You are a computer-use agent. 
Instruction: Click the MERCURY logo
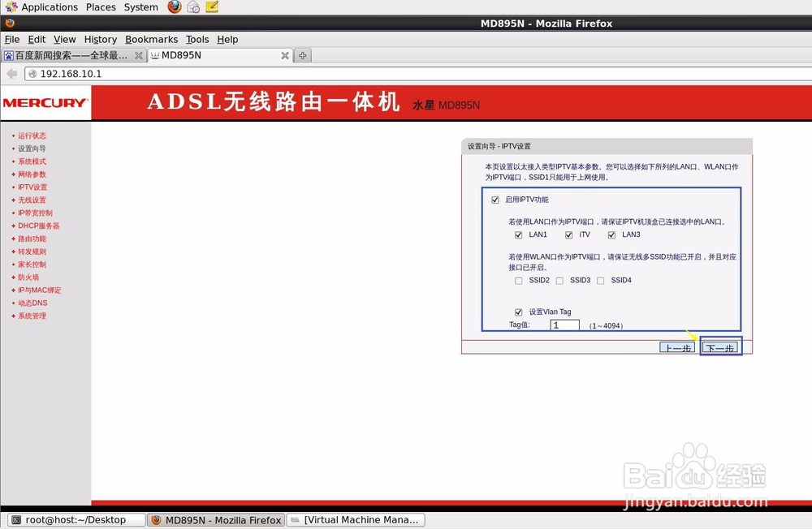tap(45, 103)
